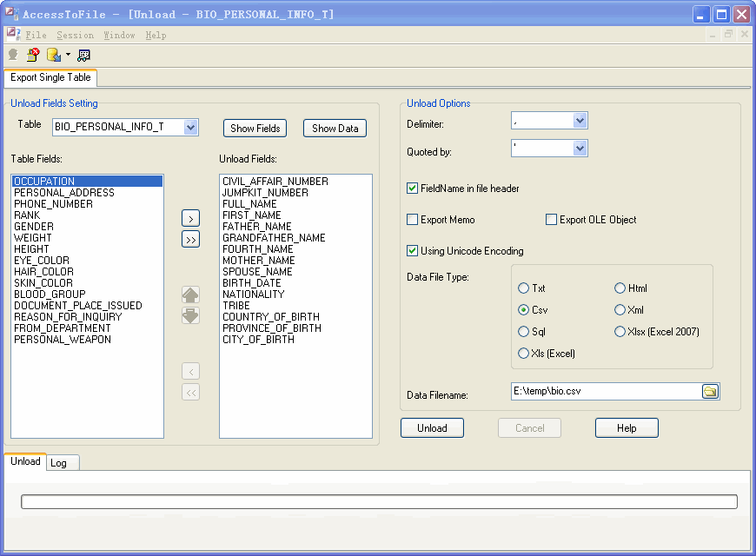Open the File menu
This screenshot has height=556, width=756.
36,36
